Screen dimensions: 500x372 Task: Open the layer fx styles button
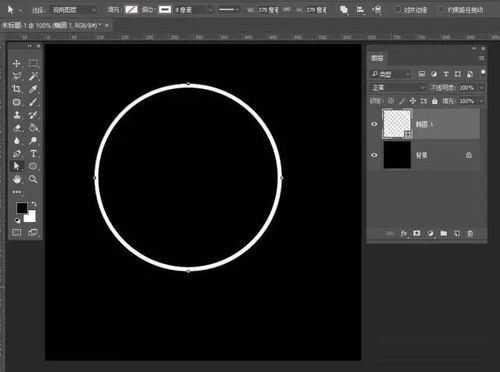point(403,234)
